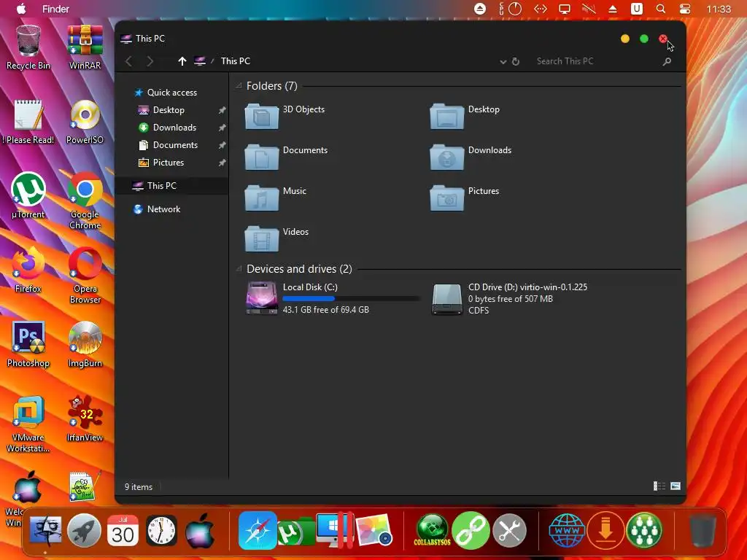This screenshot has height=560, width=747.
Task: Select the µTorrent desktop shortcut
Action: tap(28, 195)
